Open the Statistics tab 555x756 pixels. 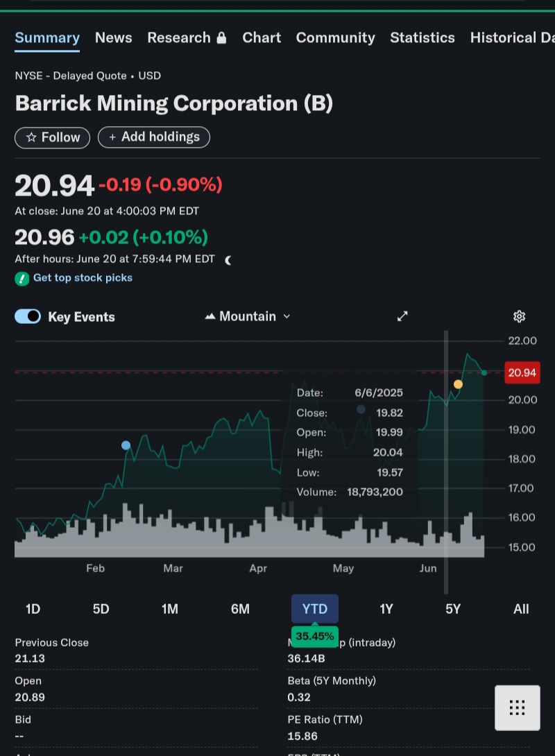422,37
